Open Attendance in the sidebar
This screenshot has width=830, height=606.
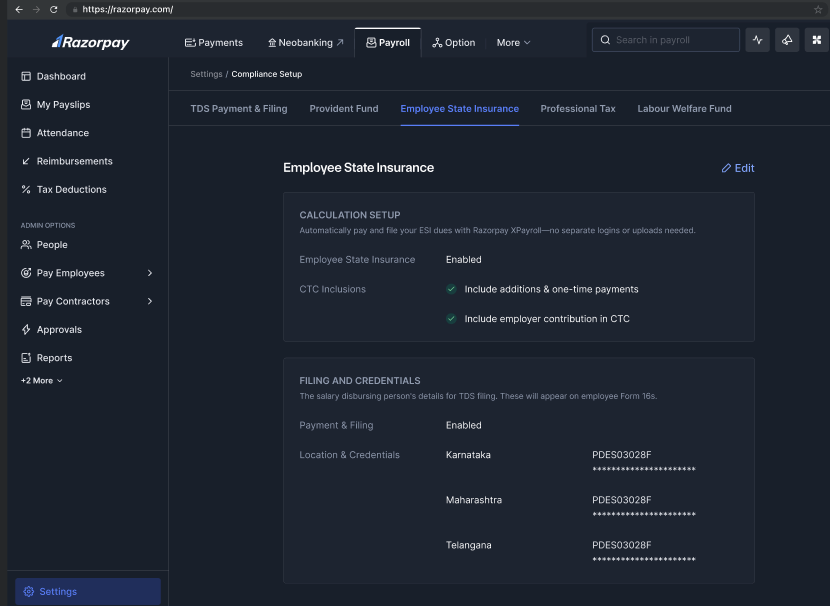(x=62, y=133)
